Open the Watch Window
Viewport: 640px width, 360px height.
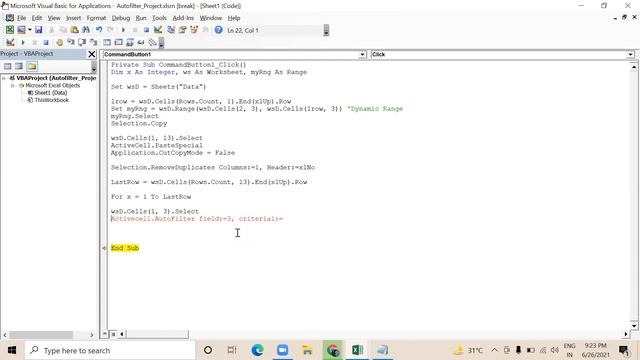[x=130, y=42]
